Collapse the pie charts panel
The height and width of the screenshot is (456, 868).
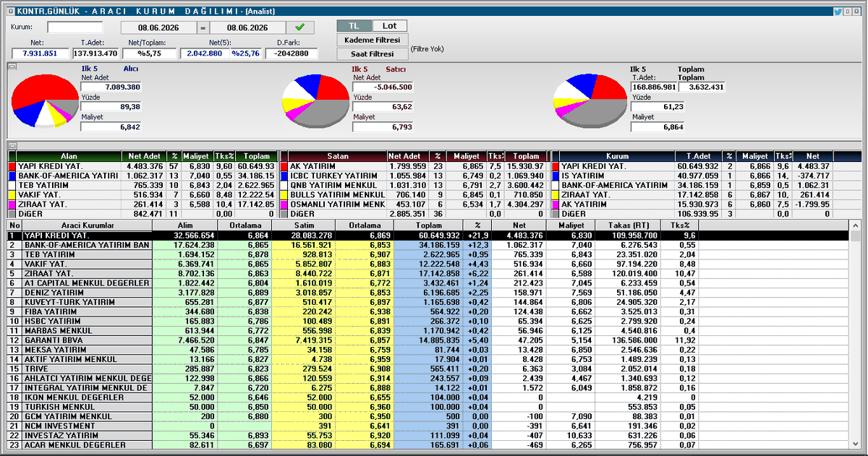pos(12,66)
